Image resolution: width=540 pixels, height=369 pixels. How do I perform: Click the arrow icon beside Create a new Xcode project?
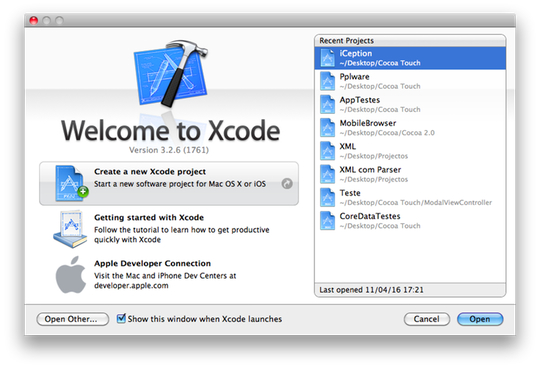click(287, 184)
